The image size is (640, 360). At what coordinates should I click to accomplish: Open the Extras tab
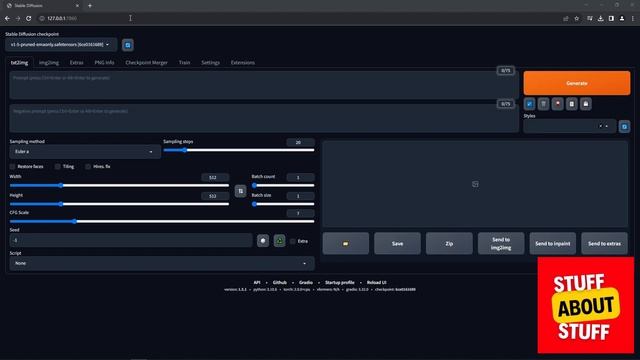tap(76, 63)
